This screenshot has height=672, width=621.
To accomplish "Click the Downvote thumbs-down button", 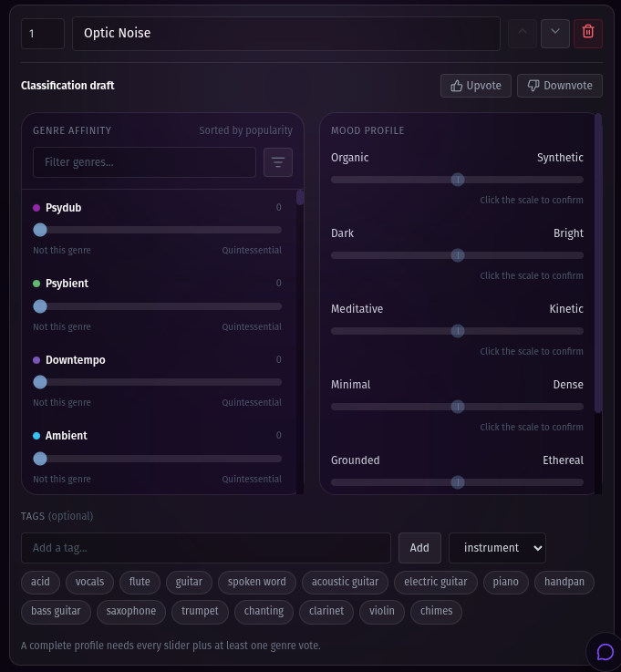I will tap(560, 86).
